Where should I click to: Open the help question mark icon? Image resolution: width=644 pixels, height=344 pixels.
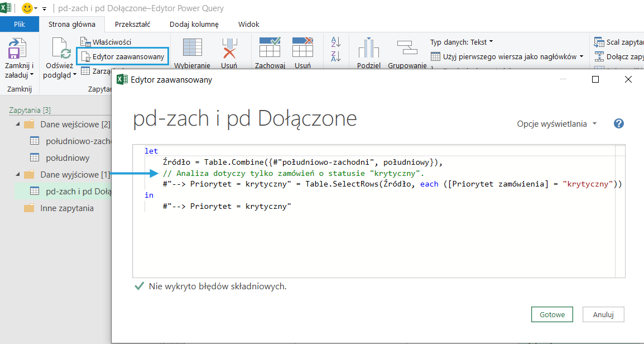pos(618,124)
